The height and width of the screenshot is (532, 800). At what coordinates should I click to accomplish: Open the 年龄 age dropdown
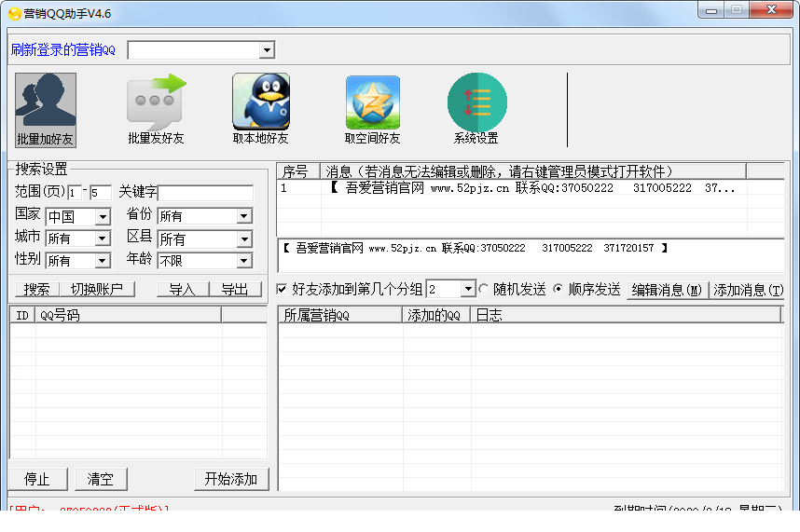(244, 261)
